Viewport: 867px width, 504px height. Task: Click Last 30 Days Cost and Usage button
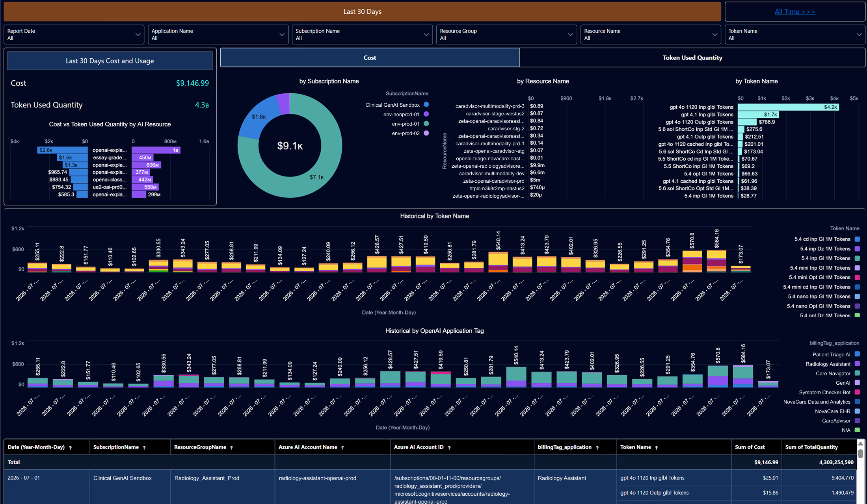pyautogui.click(x=110, y=61)
